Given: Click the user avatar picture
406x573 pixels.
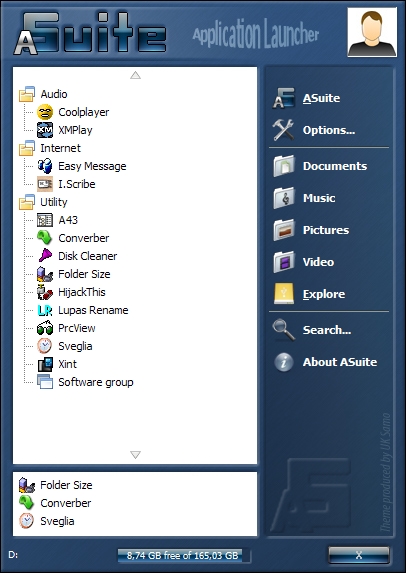Looking at the screenshot, I should 372,32.
